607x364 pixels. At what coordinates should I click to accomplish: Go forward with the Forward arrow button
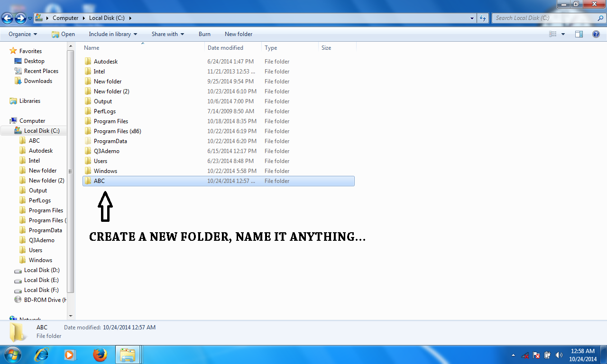point(20,18)
